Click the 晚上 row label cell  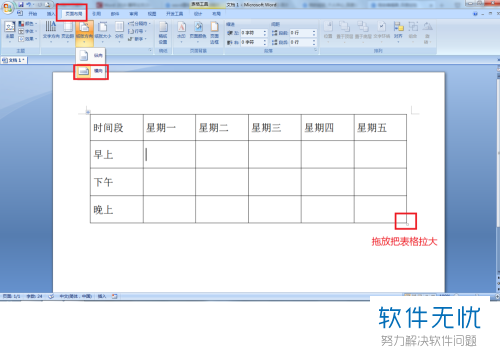(117, 209)
